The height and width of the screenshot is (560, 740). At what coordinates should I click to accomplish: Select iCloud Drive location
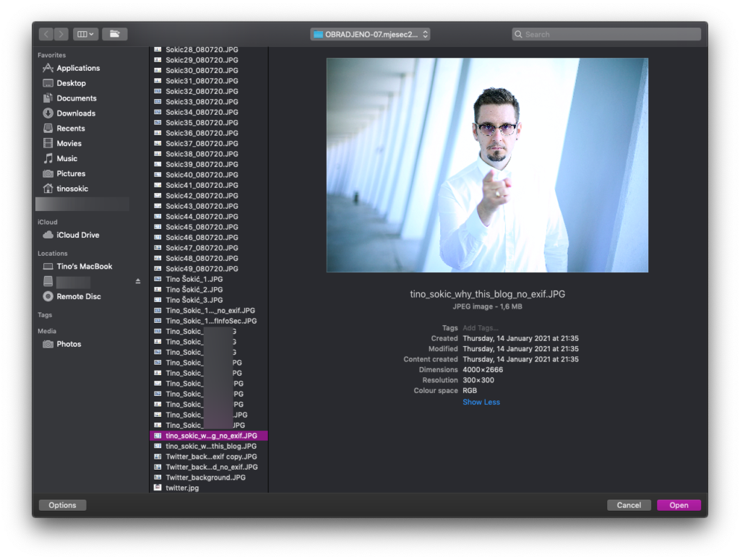pyautogui.click(x=78, y=235)
